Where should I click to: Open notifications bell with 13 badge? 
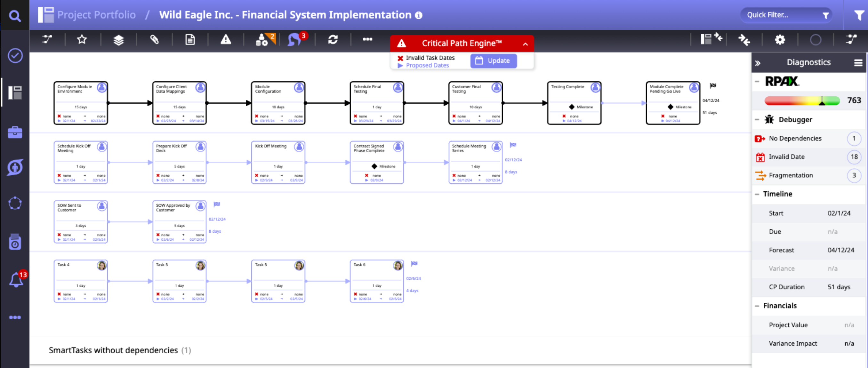15,279
